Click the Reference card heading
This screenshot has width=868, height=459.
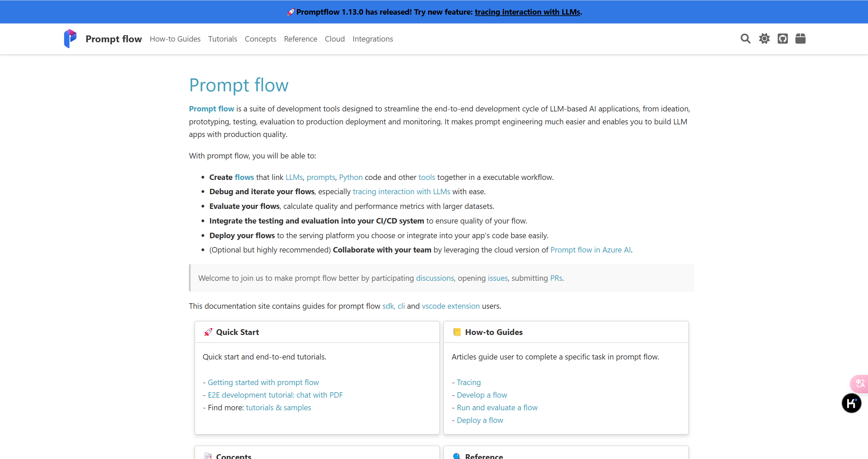484,456
